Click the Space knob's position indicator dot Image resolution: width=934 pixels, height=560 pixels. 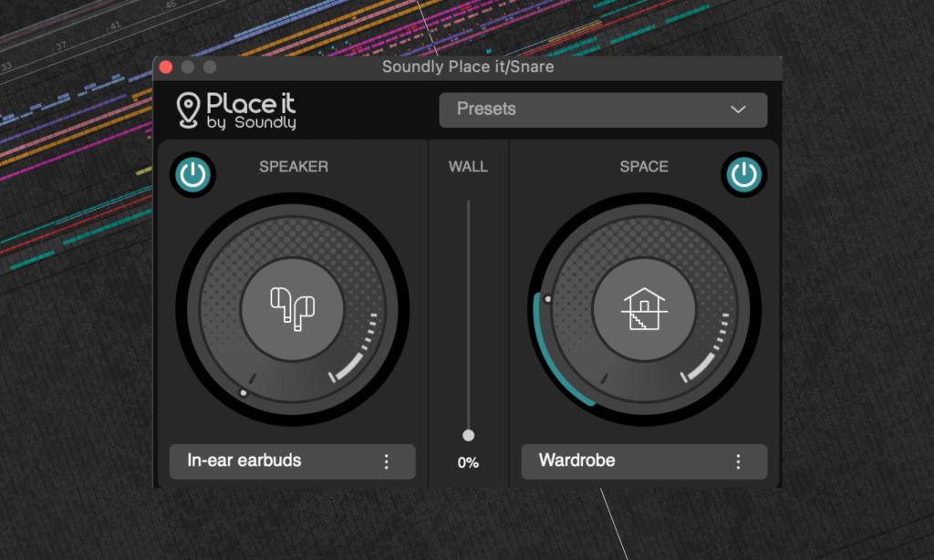tap(547, 298)
